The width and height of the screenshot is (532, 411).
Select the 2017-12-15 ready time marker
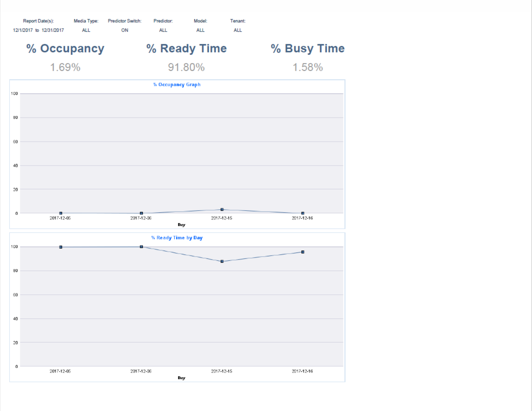(x=222, y=261)
